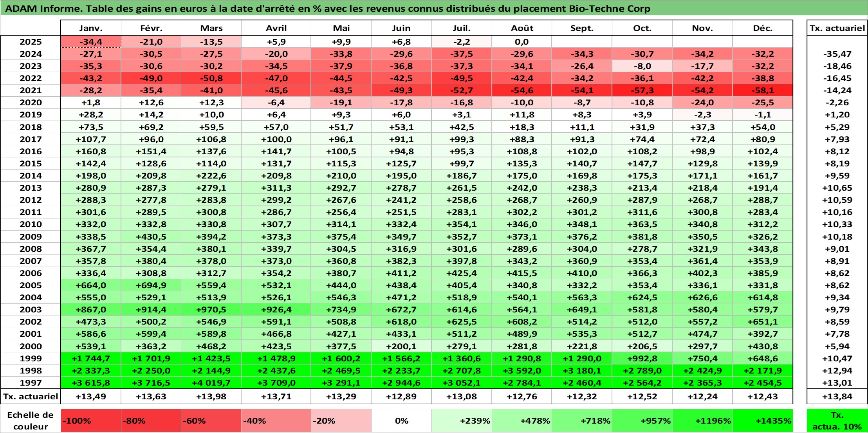Viewport: 868px width, 433px height.
Task: Click cell -25,5 in 2020 row
Action: tap(763, 103)
